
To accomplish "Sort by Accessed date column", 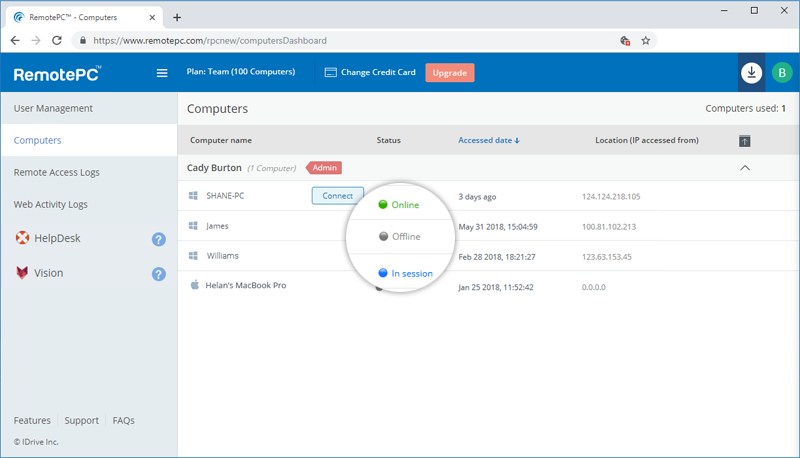I will 489,140.
